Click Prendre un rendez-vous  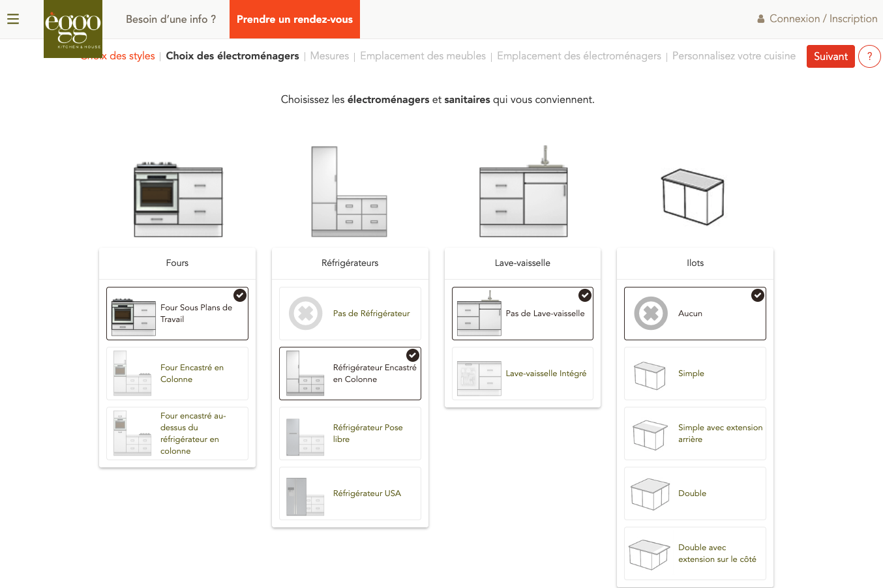click(294, 20)
